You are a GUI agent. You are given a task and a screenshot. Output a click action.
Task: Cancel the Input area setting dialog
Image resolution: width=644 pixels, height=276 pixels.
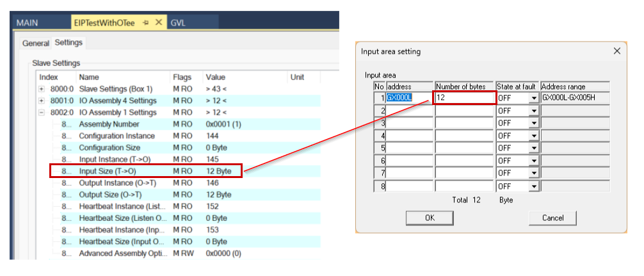(x=552, y=218)
